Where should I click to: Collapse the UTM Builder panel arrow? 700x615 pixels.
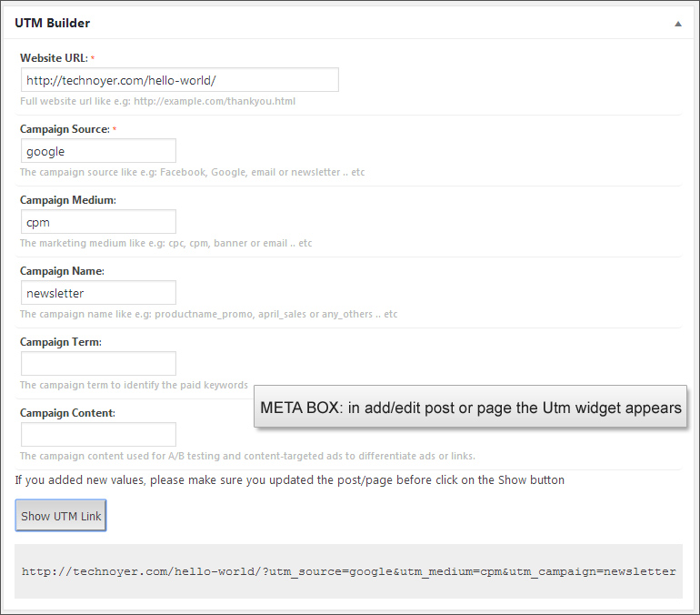click(677, 24)
